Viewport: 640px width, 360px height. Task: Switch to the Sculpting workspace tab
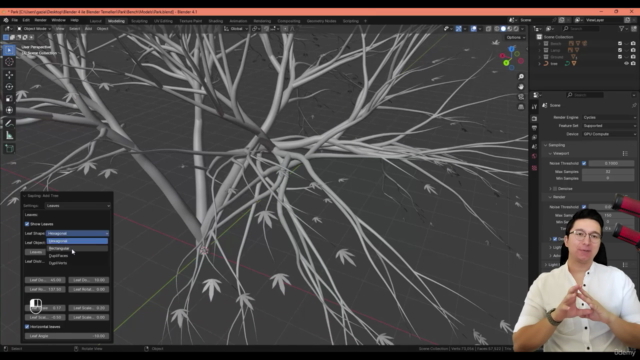pyautogui.click(x=139, y=21)
